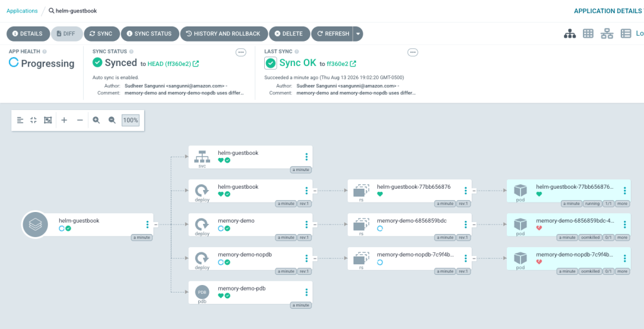Click the memory-demo-nopdb deploy icon
Viewport: 644px width, 329px height.
[x=202, y=258]
